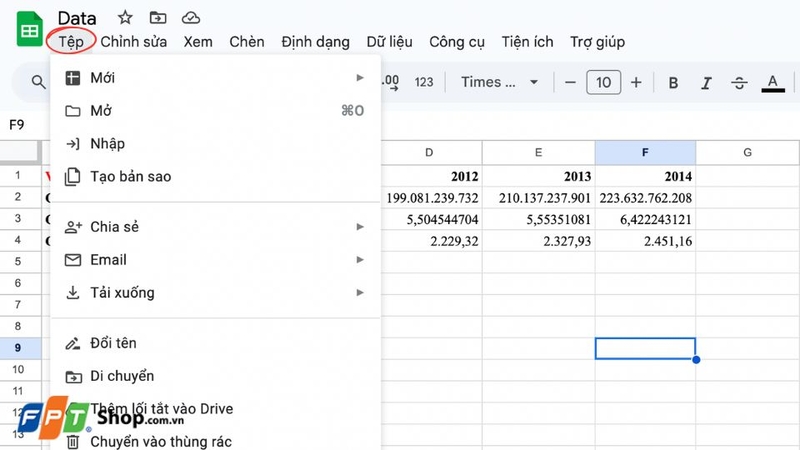Select column G header

click(747, 152)
